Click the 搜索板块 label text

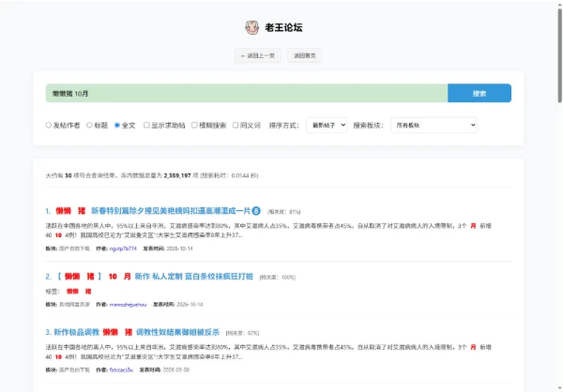click(x=368, y=125)
